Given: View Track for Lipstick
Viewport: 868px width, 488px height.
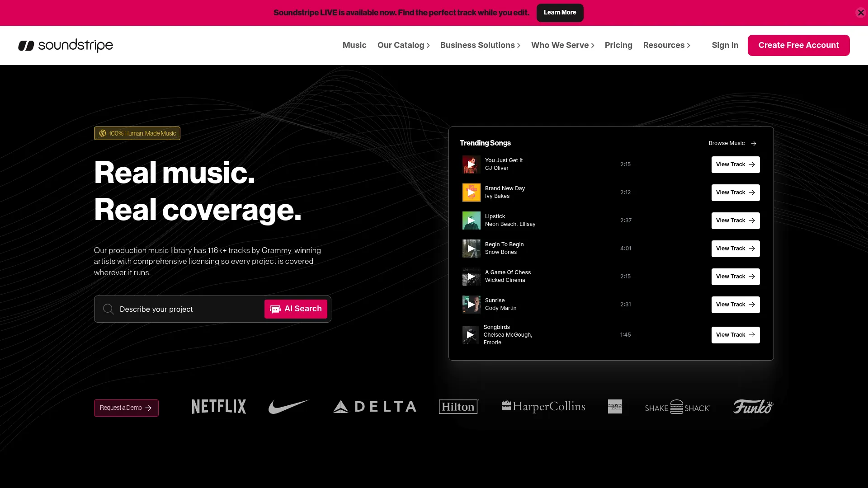Looking at the screenshot, I should click(x=736, y=221).
